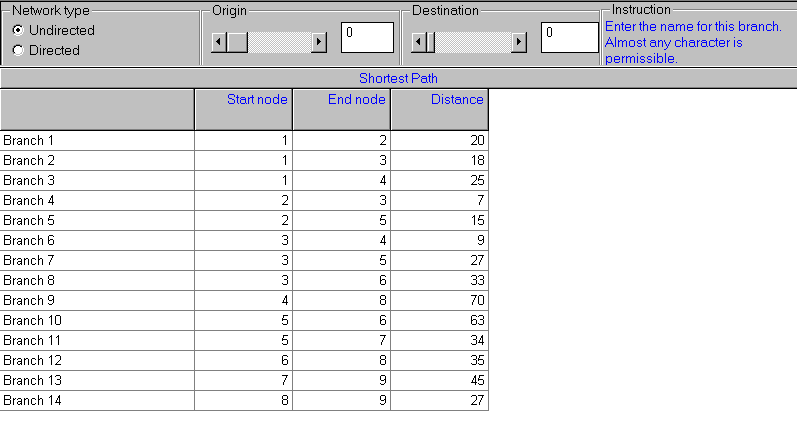Viewport: 797px width, 423px height.
Task: Select the Branch 10 distance cell
Action: (439, 321)
